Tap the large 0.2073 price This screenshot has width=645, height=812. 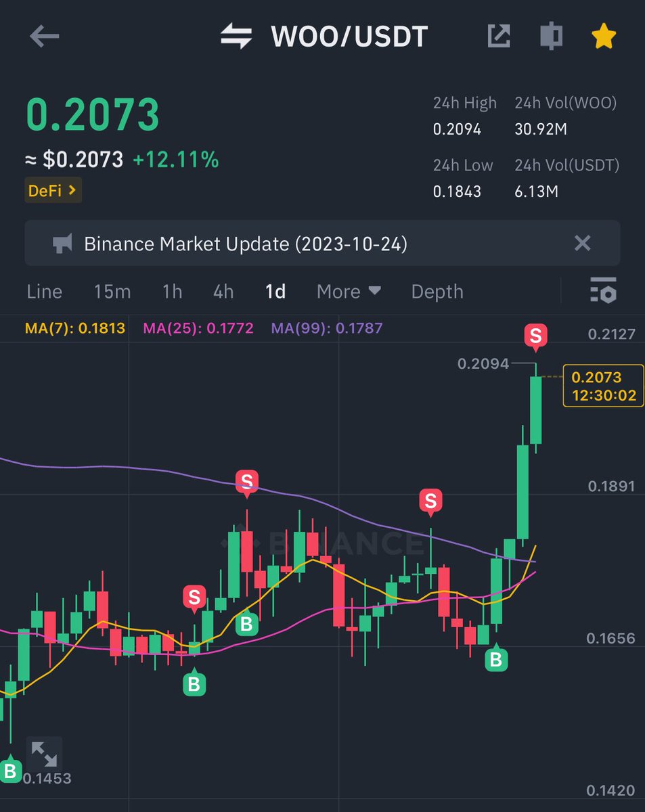coord(93,114)
